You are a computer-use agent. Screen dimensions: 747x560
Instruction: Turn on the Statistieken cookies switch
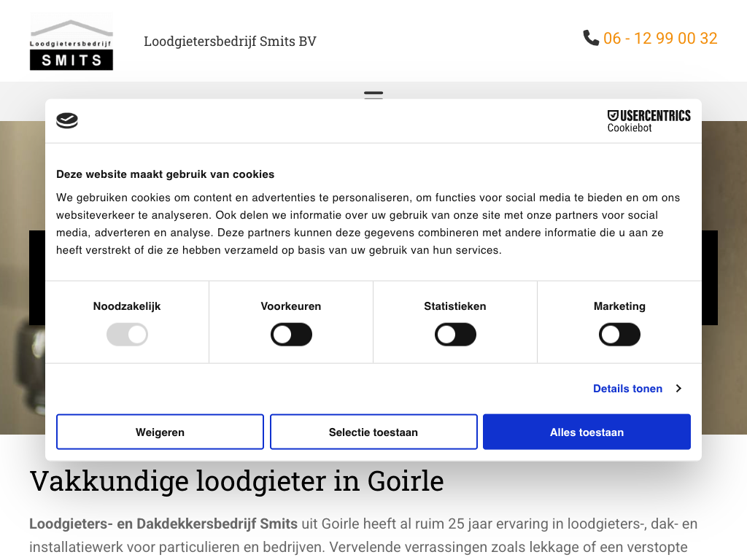click(455, 335)
